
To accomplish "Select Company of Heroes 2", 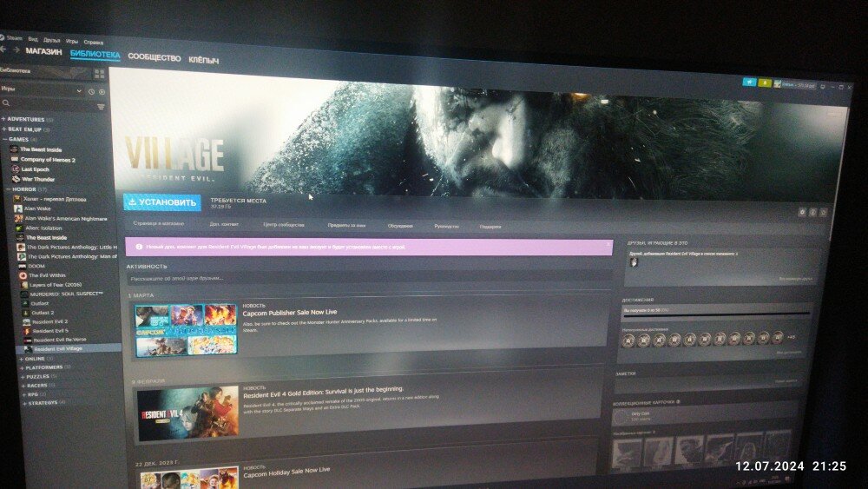I will pyautogui.click(x=48, y=160).
